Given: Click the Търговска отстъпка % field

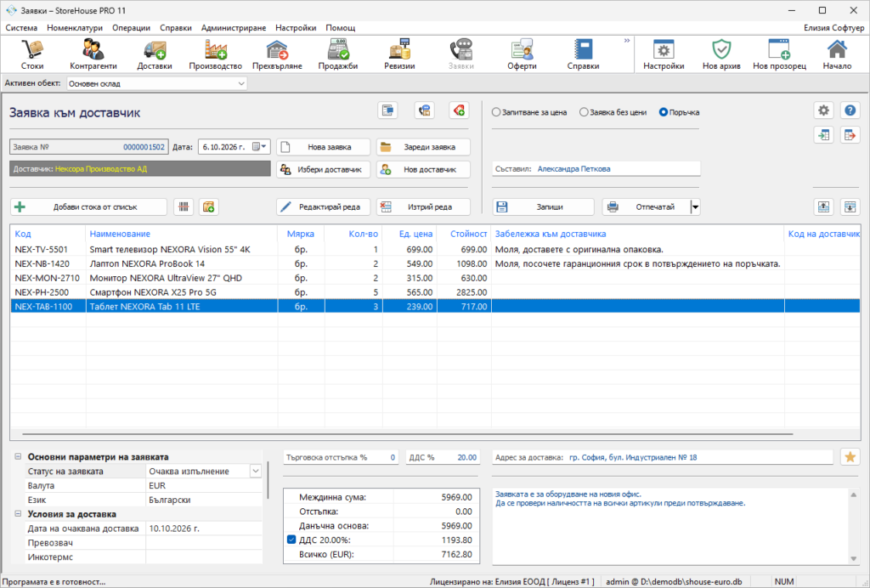Looking at the screenshot, I should coord(341,457).
